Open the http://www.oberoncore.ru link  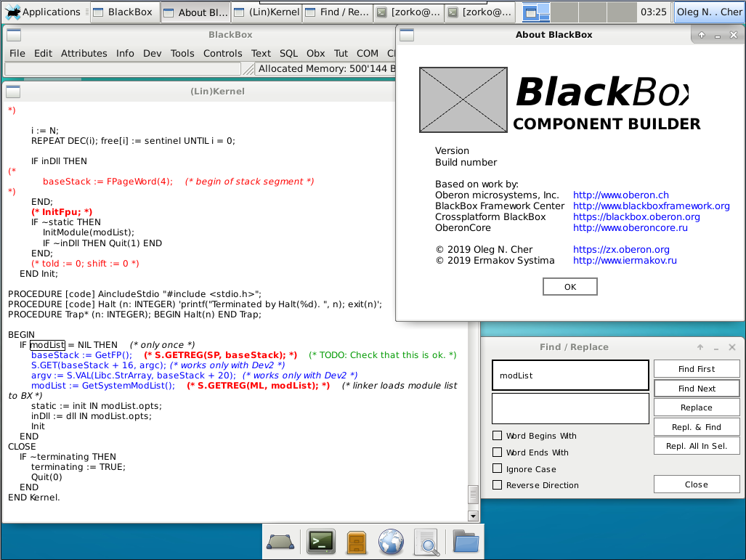tap(631, 228)
